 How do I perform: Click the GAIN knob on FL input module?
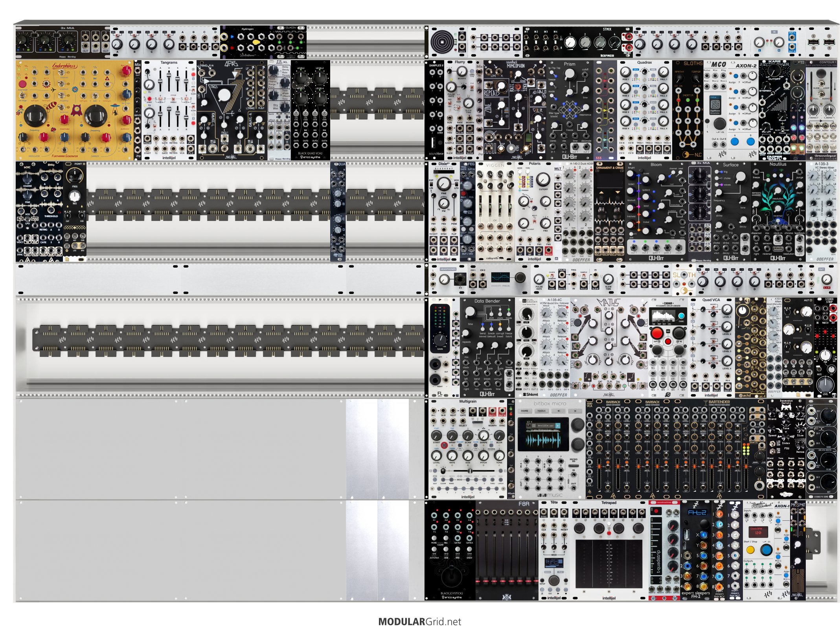(440, 340)
